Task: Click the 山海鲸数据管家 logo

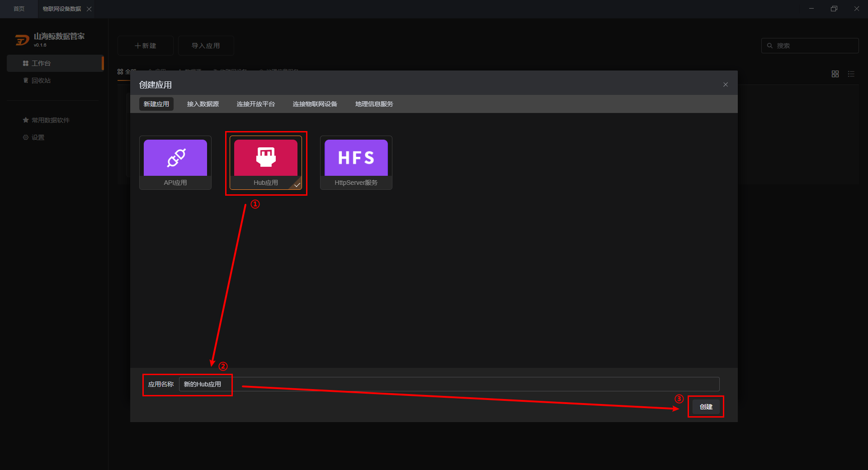Action: point(22,40)
